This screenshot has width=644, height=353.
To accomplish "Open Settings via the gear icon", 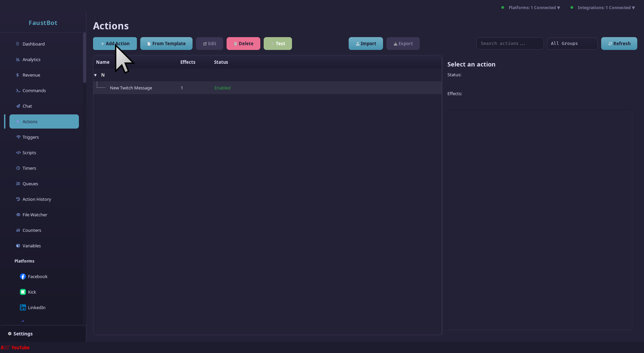I will (x=10, y=334).
